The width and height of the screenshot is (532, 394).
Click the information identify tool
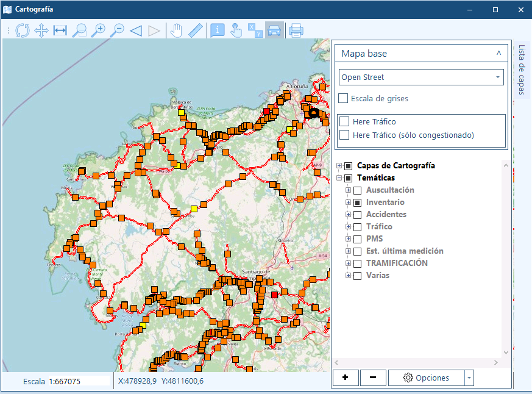click(x=218, y=30)
